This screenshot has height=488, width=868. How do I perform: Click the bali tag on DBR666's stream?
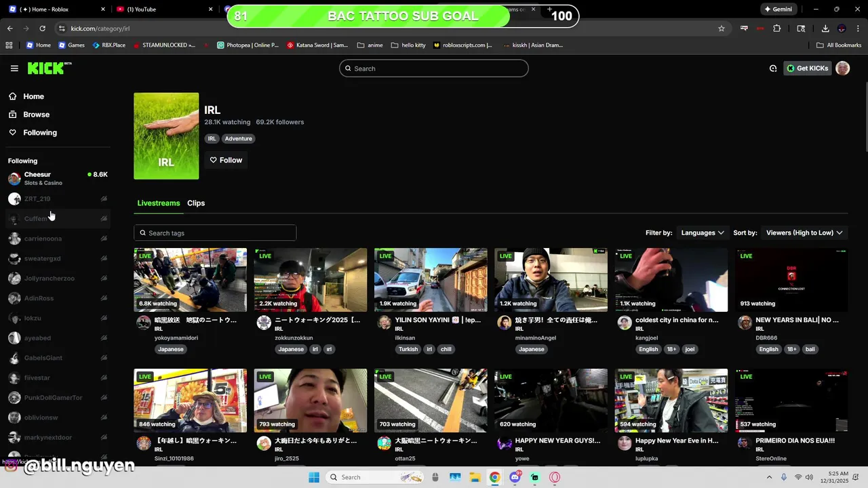pyautogui.click(x=810, y=350)
